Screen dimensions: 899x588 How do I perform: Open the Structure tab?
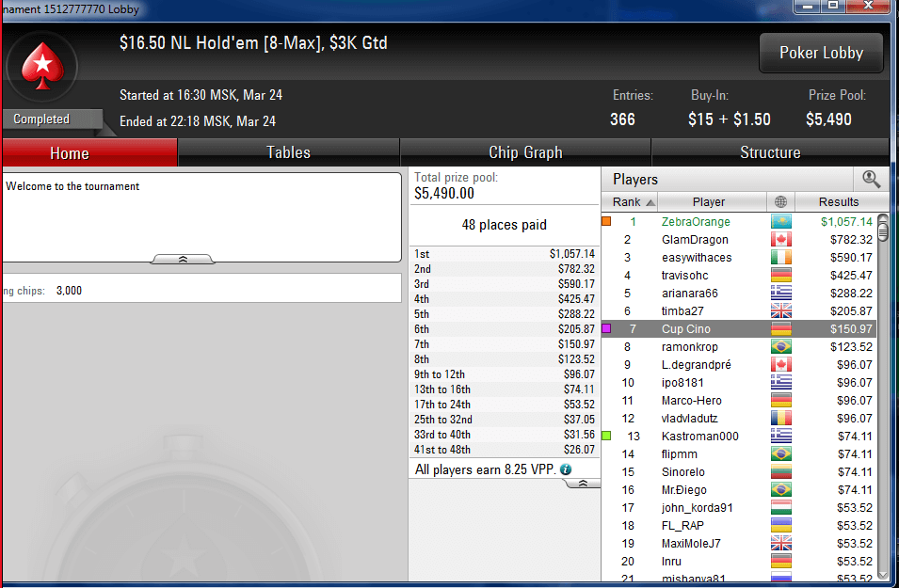[x=770, y=152]
